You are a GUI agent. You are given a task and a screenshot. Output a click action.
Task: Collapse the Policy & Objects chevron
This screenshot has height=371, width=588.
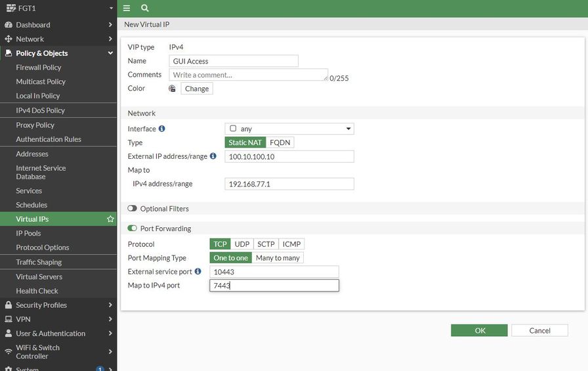110,53
